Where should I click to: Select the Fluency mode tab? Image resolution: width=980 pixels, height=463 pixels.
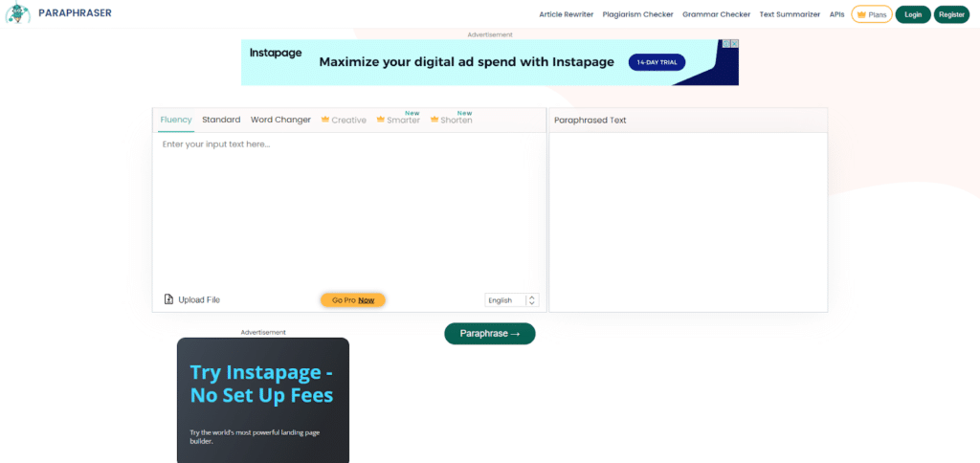point(176,120)
